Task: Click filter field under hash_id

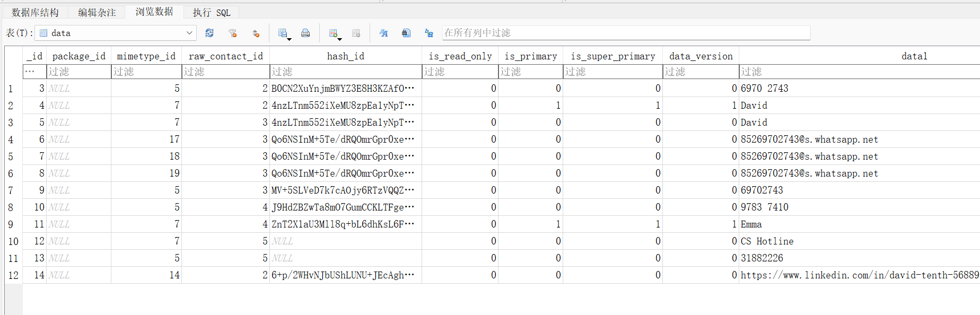Action: click(x=346, y=72)
